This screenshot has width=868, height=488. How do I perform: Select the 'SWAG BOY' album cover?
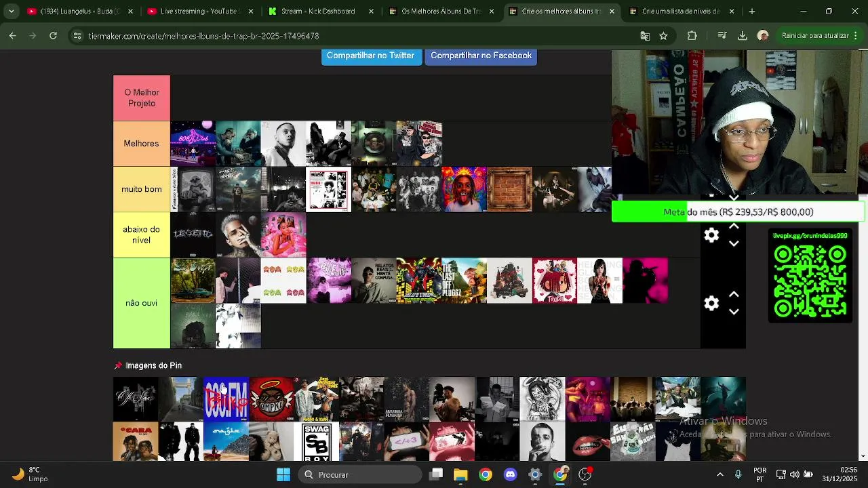(317, 441)
